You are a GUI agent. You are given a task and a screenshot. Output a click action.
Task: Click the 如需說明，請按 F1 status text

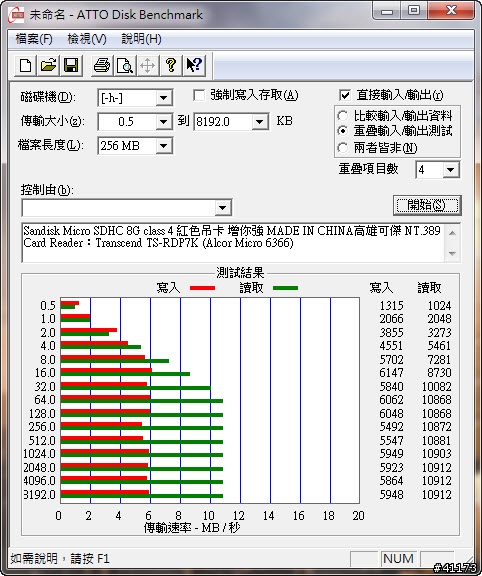pyautogui.click(x=60, y=559)
